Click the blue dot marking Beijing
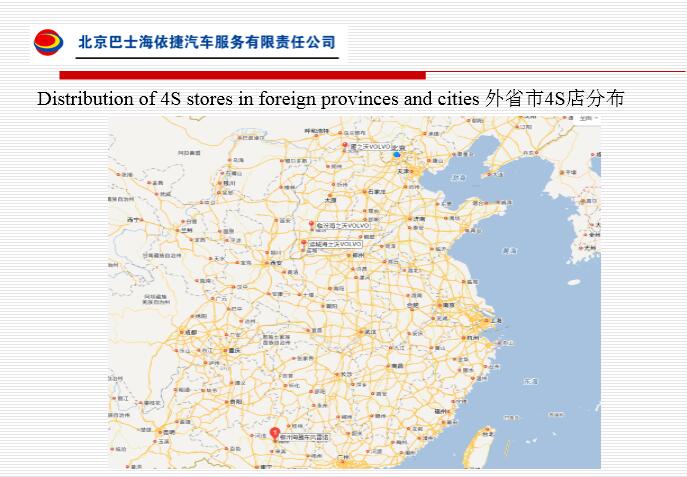This screenshot has height=477, width=687. pos(397,154)
